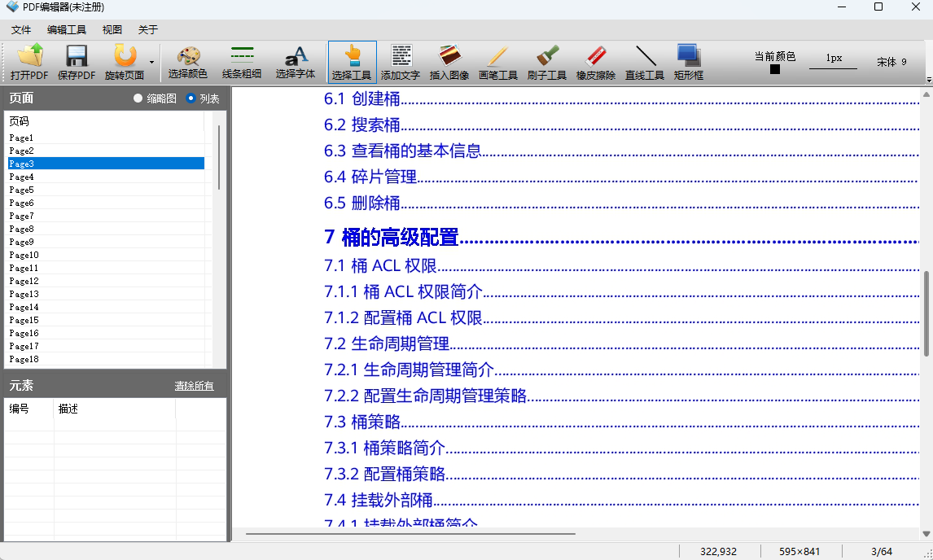The image size is (933, 560).
Task: Save the document via 保存PDF
Action: (76, 62)
